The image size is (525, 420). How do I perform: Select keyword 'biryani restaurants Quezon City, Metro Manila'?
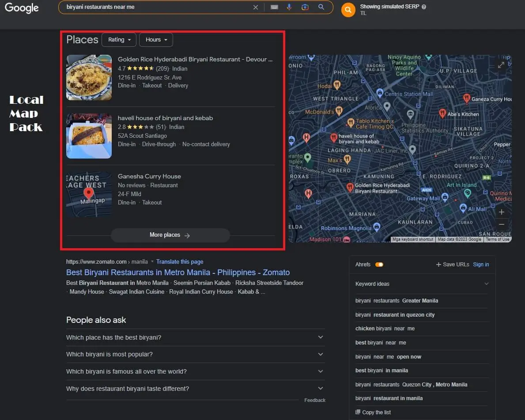(411, 385)
